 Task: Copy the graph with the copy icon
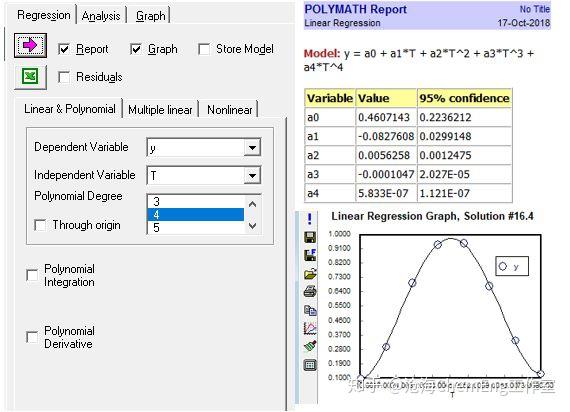tap(310, 310)
